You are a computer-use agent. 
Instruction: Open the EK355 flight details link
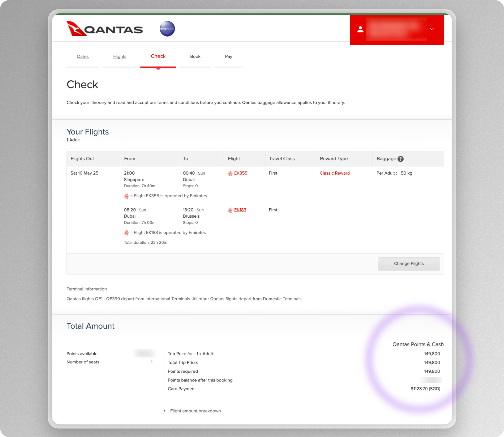pyautogui.click(x=241, y=173)
